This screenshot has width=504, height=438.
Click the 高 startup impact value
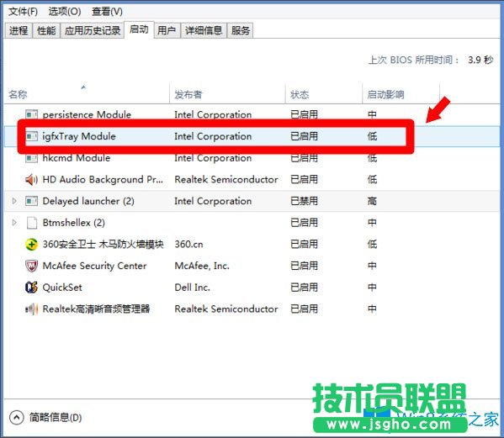tap(372, 201)
